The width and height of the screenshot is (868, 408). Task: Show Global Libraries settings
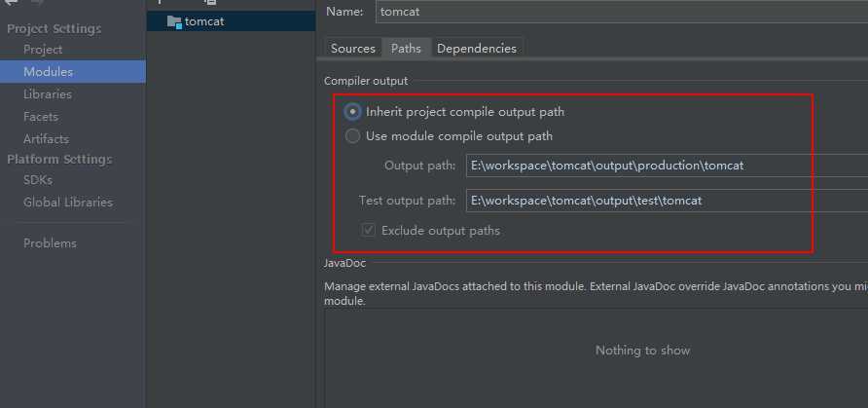click(67, 203)
